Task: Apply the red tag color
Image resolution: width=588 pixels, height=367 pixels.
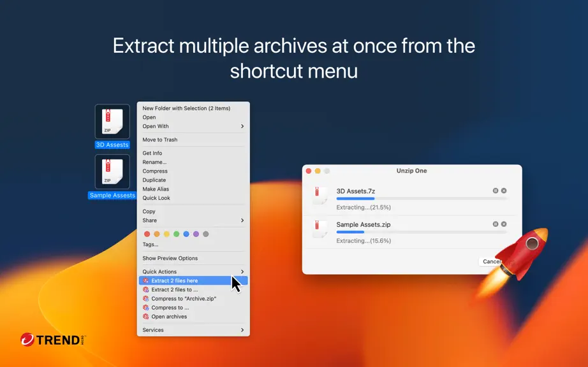Action: pos(147,234)
